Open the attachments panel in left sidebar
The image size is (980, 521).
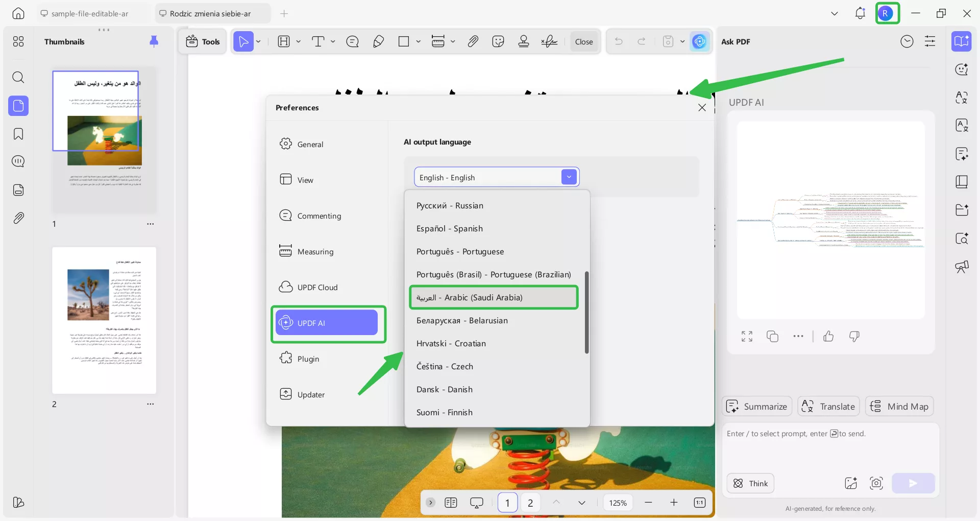(x=18, y=218)
